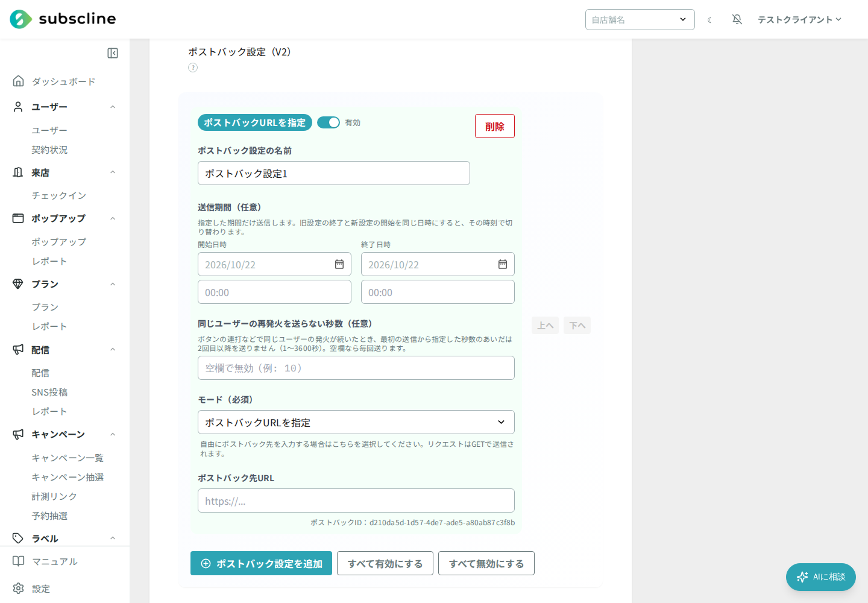Viewport: 868px width, 603px height.
Task: Click the subscline logo
Action: (63, 19)
